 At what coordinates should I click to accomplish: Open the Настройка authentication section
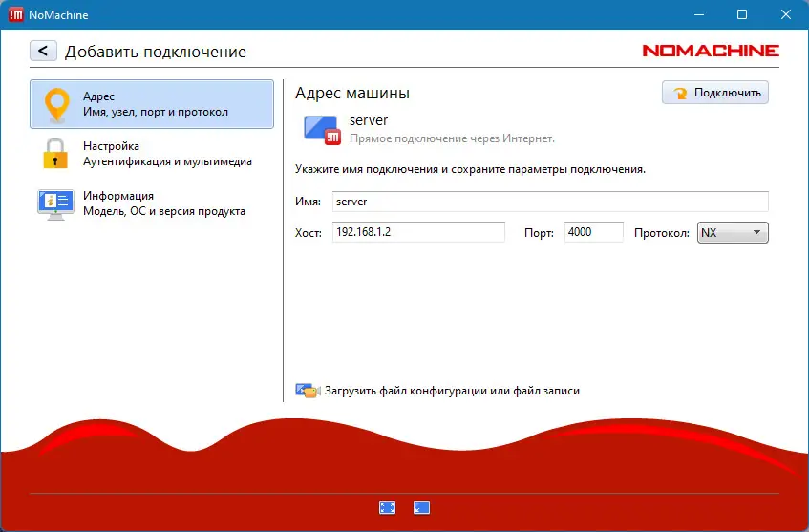pyautogui.click(x=152, y=154)
